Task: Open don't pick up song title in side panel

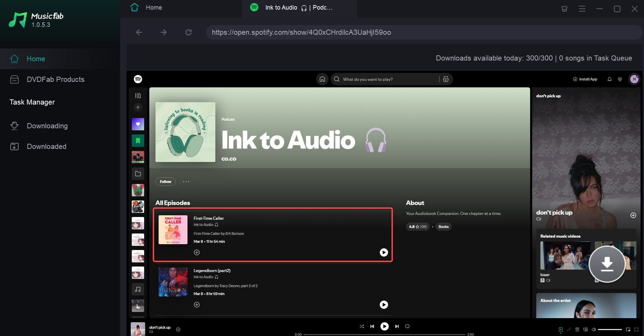Action: point(554,213)
